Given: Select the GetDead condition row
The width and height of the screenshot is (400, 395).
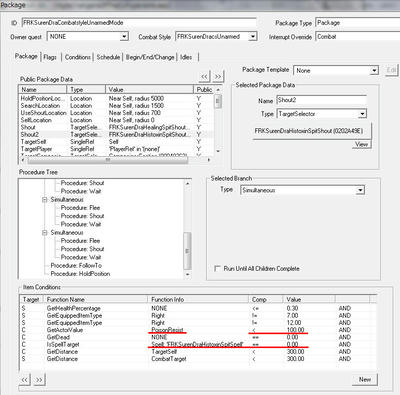Looking at the screenshot, I should pos(198,337).
